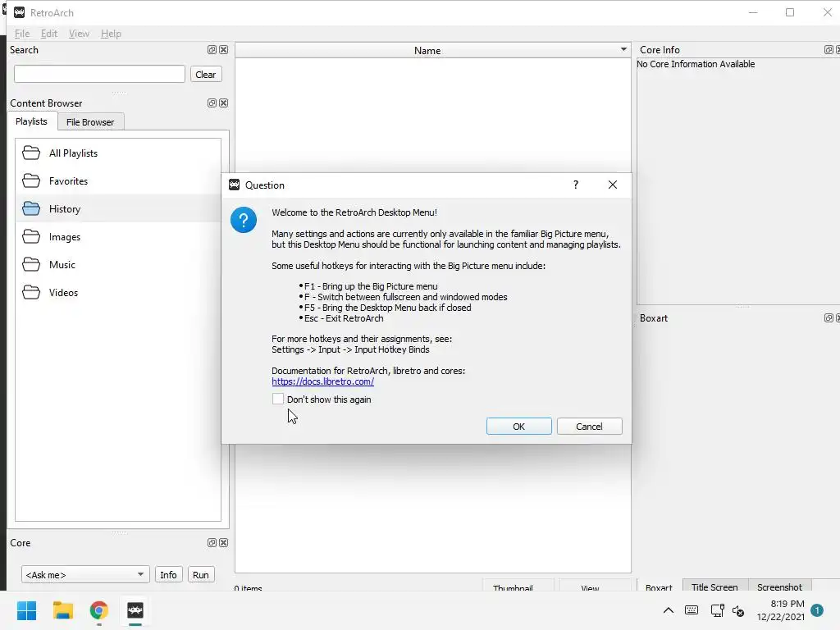Float the Content Browser panel
Screen dimensions: 840x630
click(212, 103)
